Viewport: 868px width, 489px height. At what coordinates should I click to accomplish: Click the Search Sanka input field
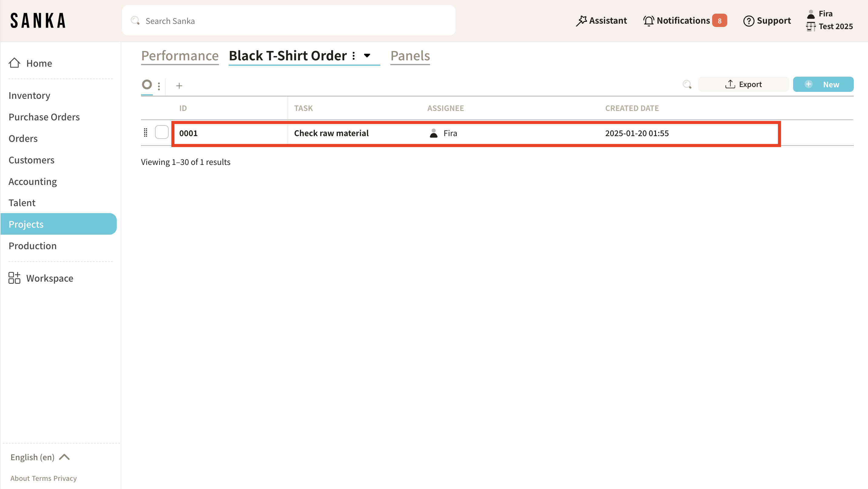pos(288,21)
